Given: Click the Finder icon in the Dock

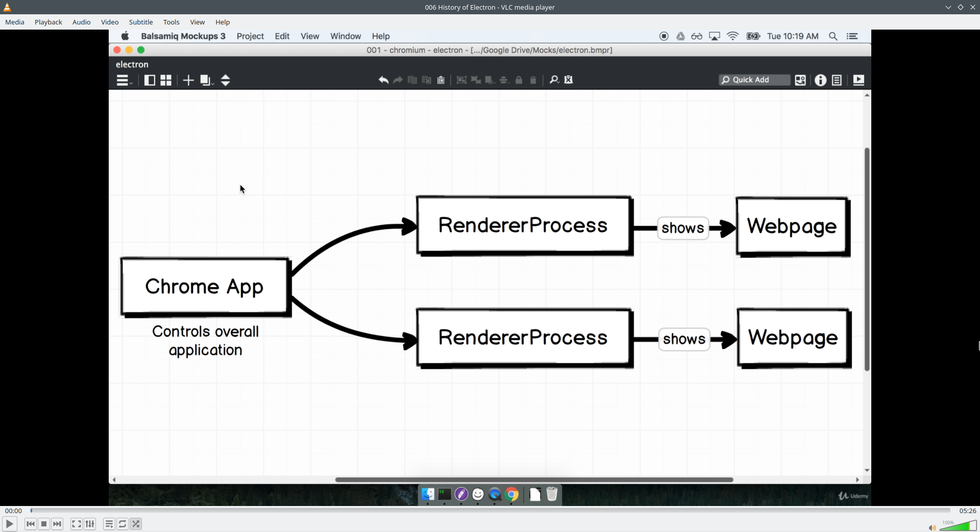Looking at the screenshot, I should point(428,494).
